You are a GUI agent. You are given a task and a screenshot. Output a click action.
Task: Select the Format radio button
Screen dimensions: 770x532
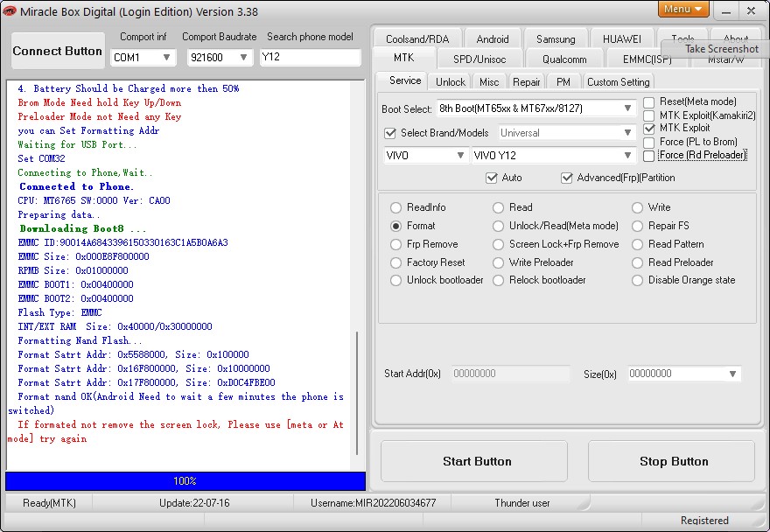pos(395,226)
